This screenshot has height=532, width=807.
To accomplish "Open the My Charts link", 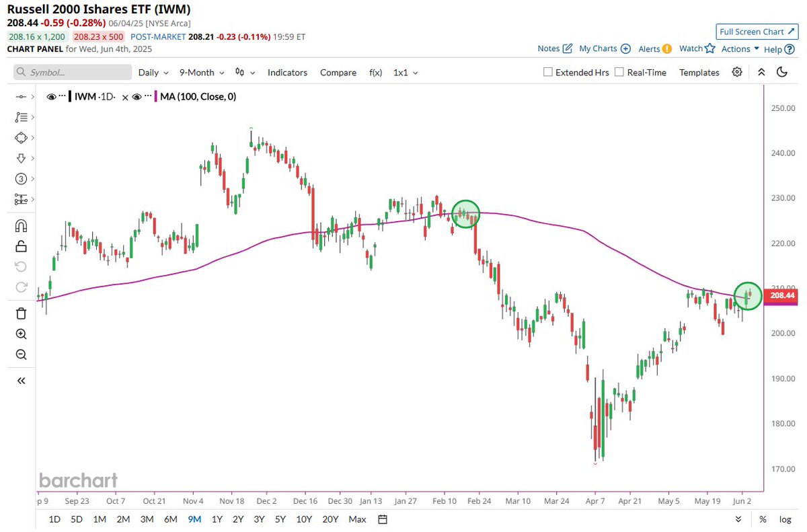I will 605,48.
